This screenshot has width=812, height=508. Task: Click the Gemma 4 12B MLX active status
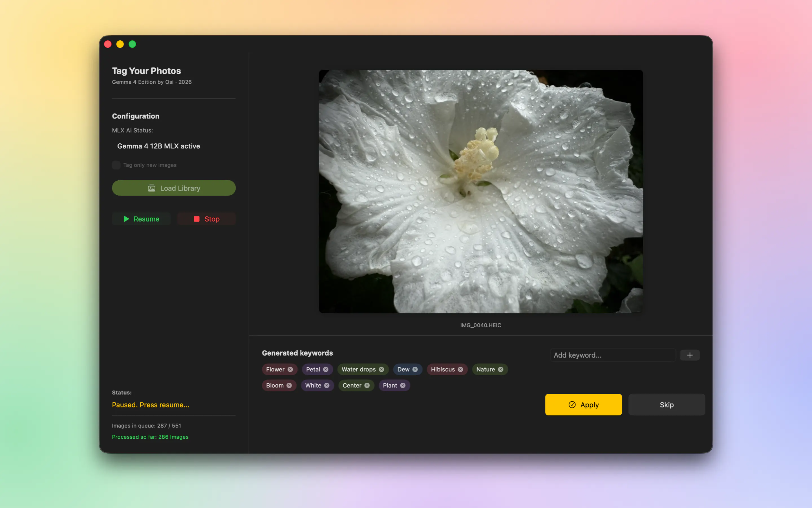pos(158,146)
